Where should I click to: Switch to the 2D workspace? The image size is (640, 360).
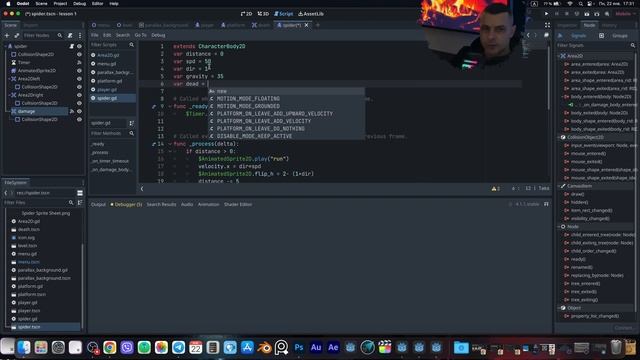pos(246,14)
